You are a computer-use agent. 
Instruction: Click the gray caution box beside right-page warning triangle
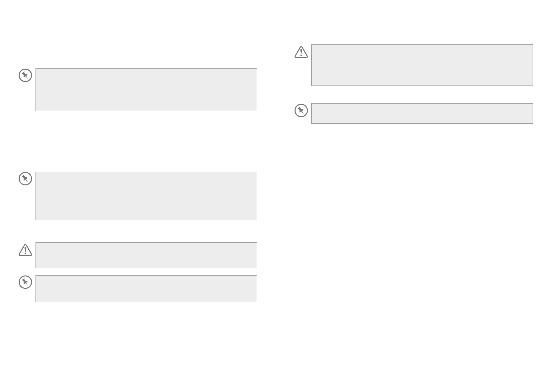point(422,65)
